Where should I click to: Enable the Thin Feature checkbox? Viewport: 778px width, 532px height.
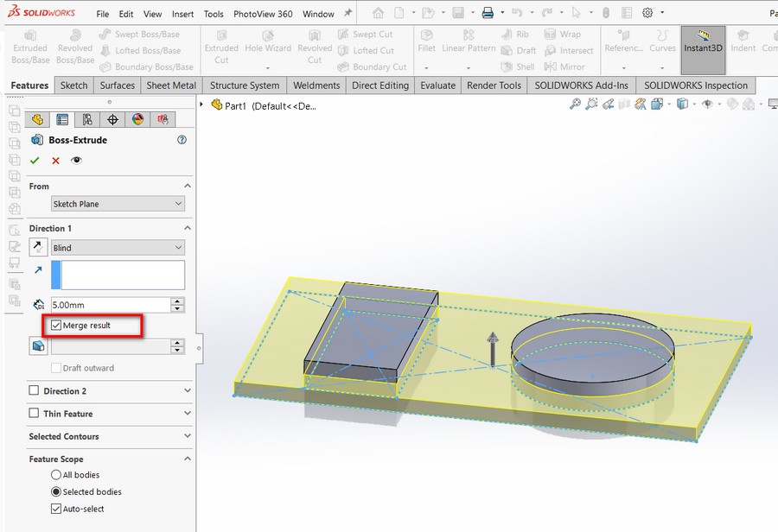[x=34, y=413]
